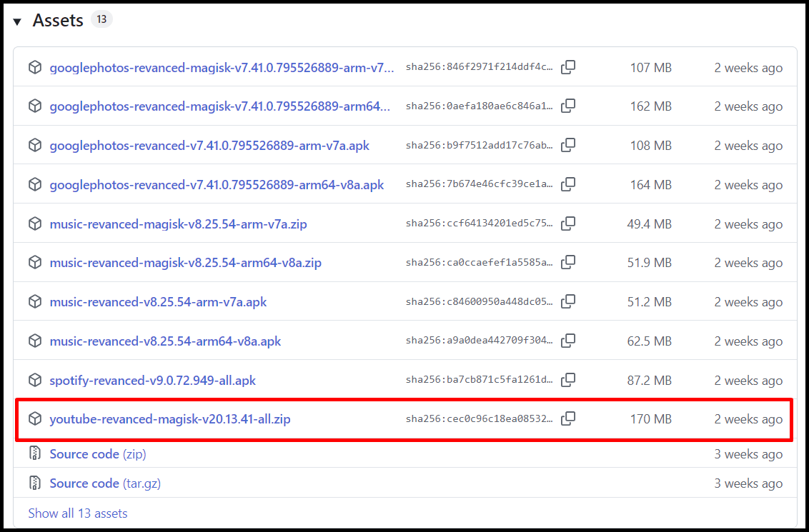Download googlephotos-revanced-v7.41.0.795526889-arm64-v8a.apk

pyautogui.click(x=217, y=184)
